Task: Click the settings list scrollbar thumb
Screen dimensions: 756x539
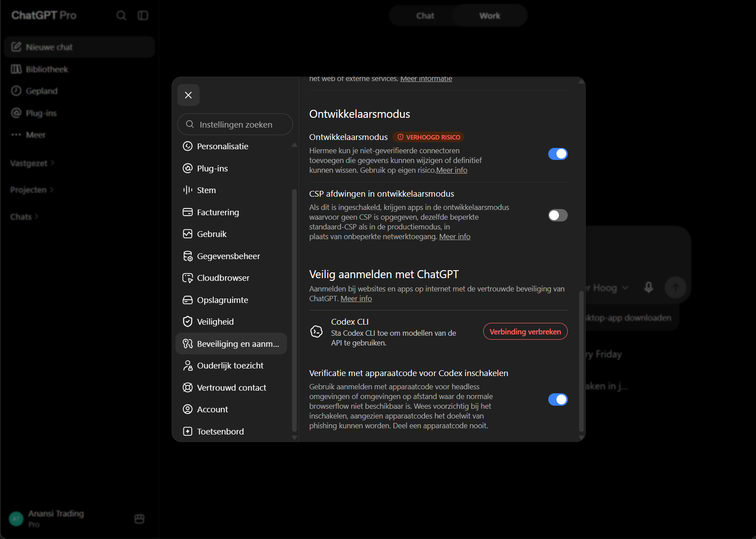Action: tap(294, 310)
